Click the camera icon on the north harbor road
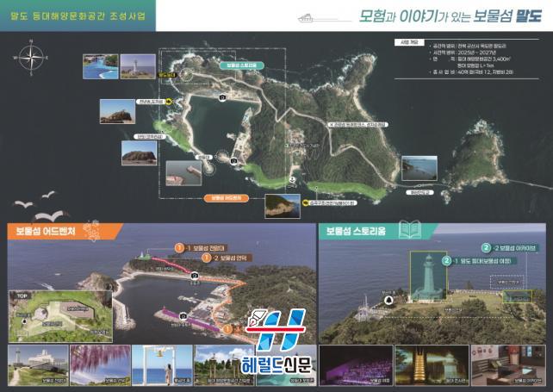Screen dimensions: 553x392 [x=222, y=97]
